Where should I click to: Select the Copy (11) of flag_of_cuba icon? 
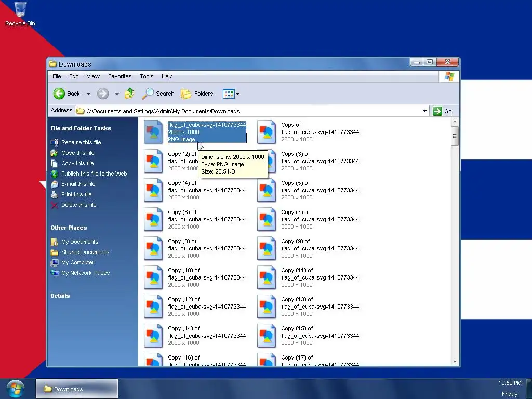point(267,278)
